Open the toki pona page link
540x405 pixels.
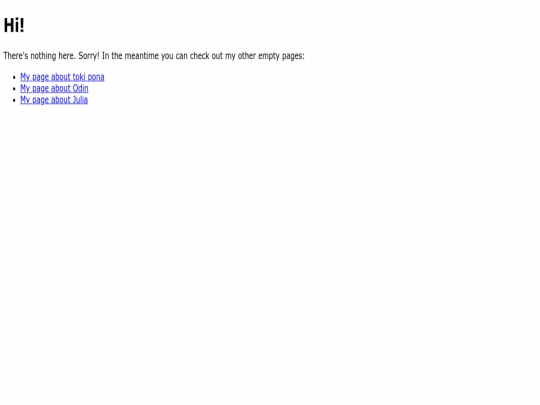(62, 77)
